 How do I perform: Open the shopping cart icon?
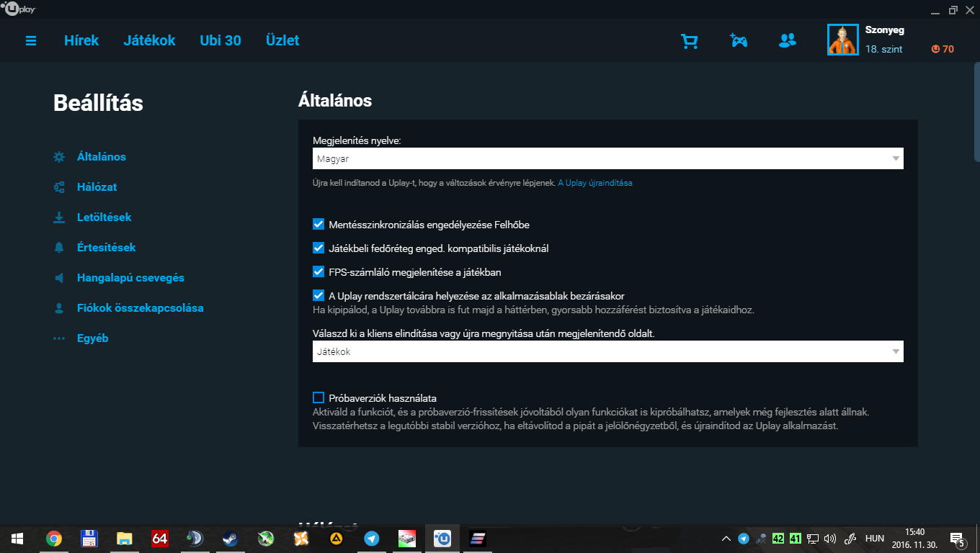pyautogui.click(x=690, y=41)
